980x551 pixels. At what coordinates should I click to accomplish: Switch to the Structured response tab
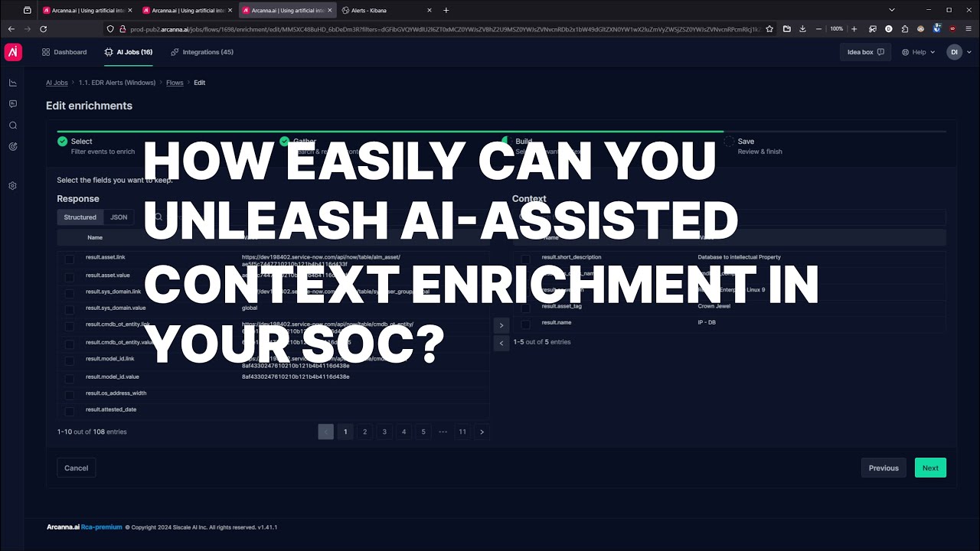point(80,217)
